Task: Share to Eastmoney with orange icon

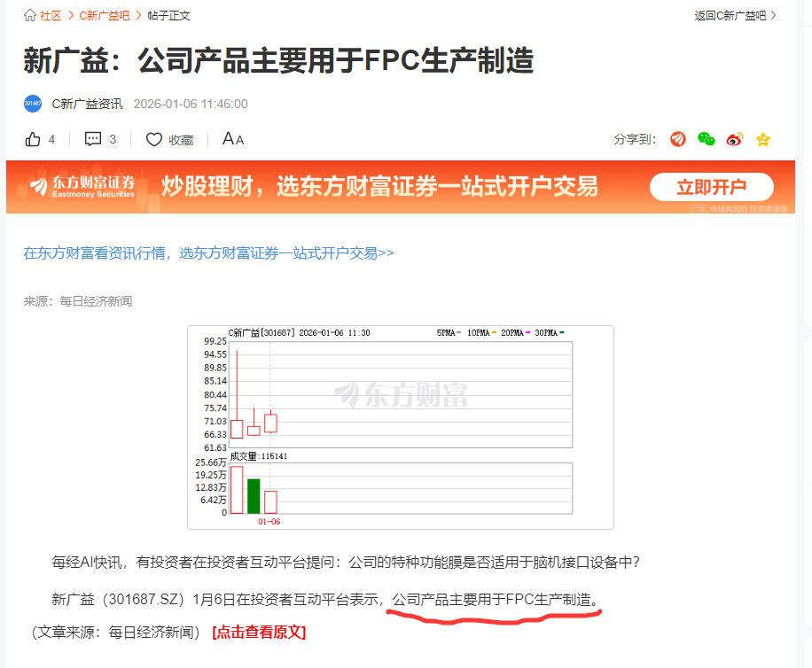Action: click(678, 139)
